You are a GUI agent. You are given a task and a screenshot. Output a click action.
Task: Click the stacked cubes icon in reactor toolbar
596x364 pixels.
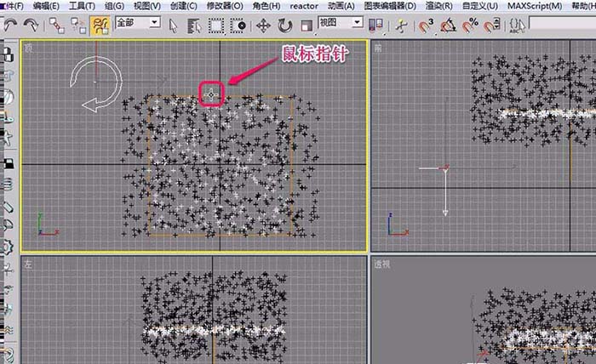pos(8,54)
